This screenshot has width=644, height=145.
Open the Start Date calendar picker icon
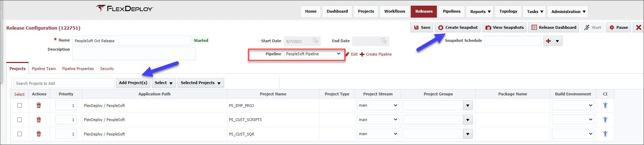point(315,41)
